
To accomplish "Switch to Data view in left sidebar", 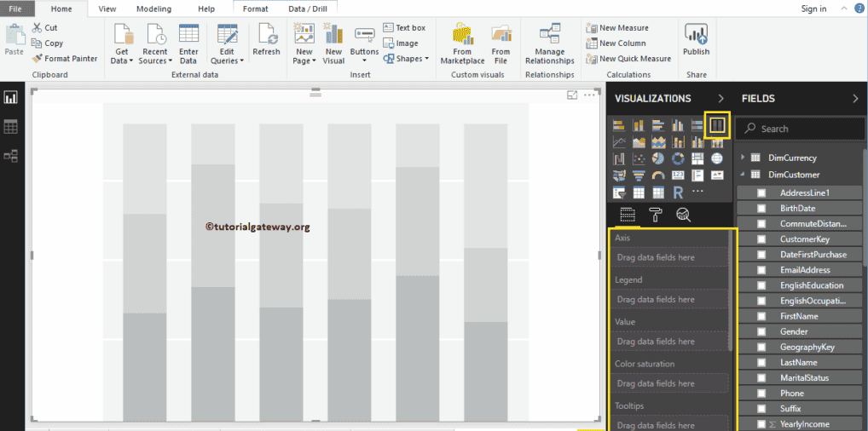I will [x=10, y=127].
